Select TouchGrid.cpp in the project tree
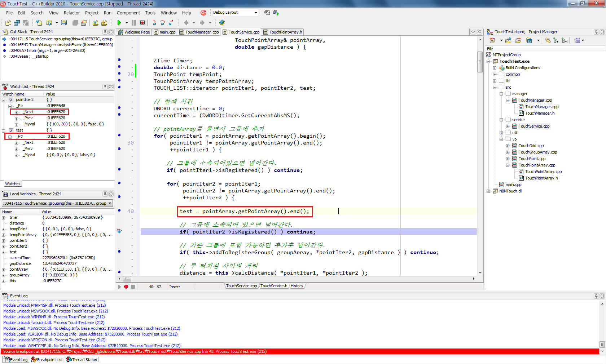The image size is (606, 364). pos(531,146)
